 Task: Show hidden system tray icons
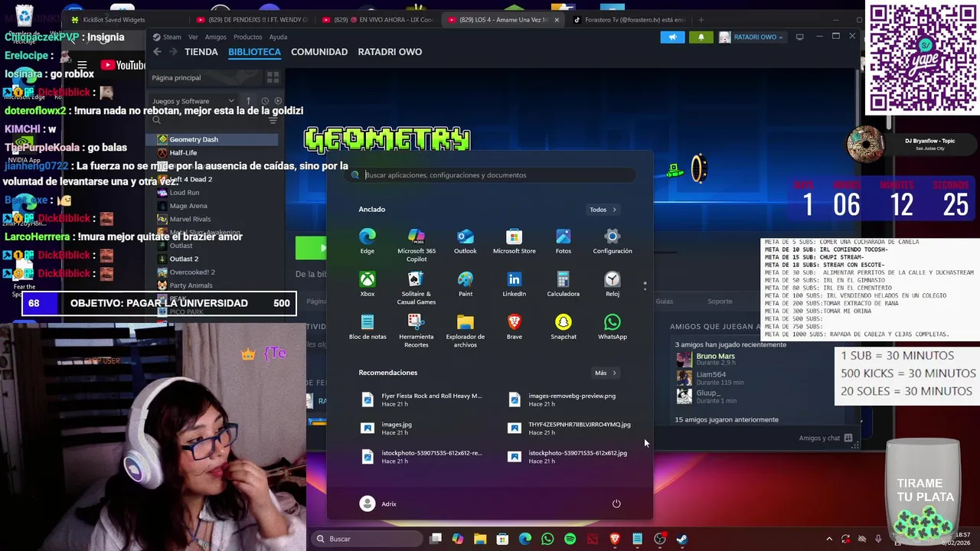click(829, 540)
